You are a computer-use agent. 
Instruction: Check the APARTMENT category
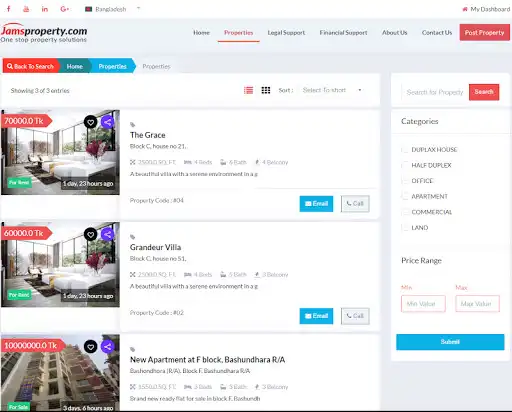click(x=405, y=196)
